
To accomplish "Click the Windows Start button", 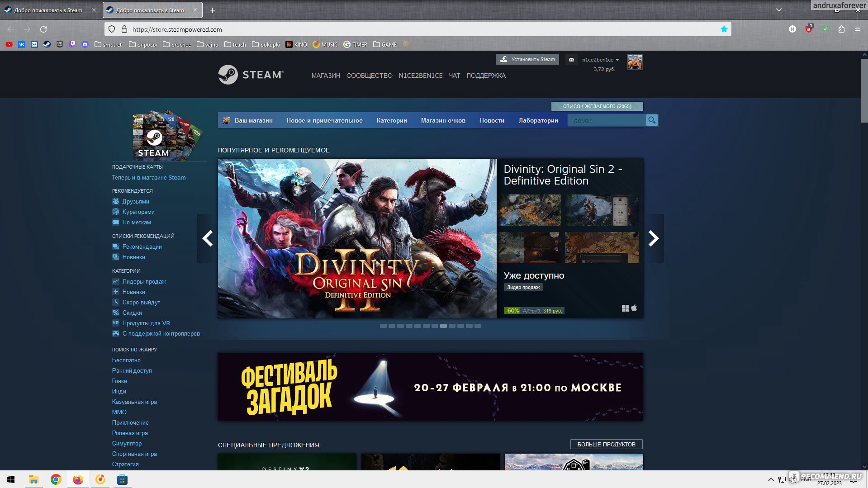I will pos(11,479).
